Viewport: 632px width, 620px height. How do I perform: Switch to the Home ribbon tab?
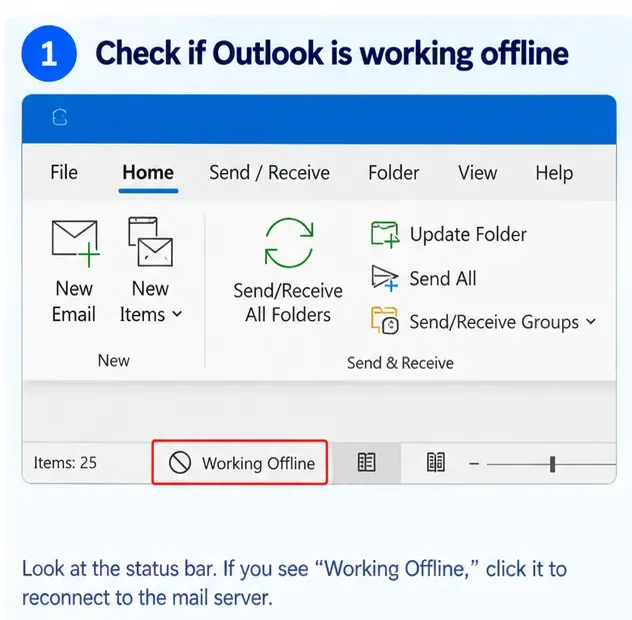pos(148,173)
